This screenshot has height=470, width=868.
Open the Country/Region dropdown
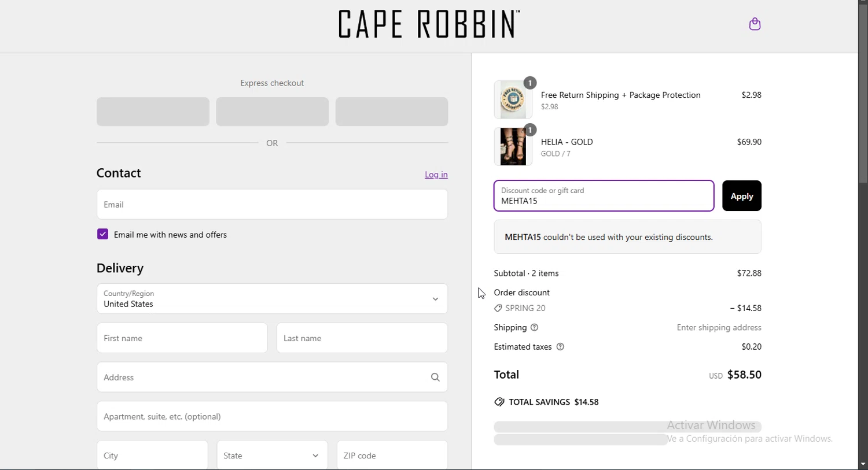pos(272,299)
